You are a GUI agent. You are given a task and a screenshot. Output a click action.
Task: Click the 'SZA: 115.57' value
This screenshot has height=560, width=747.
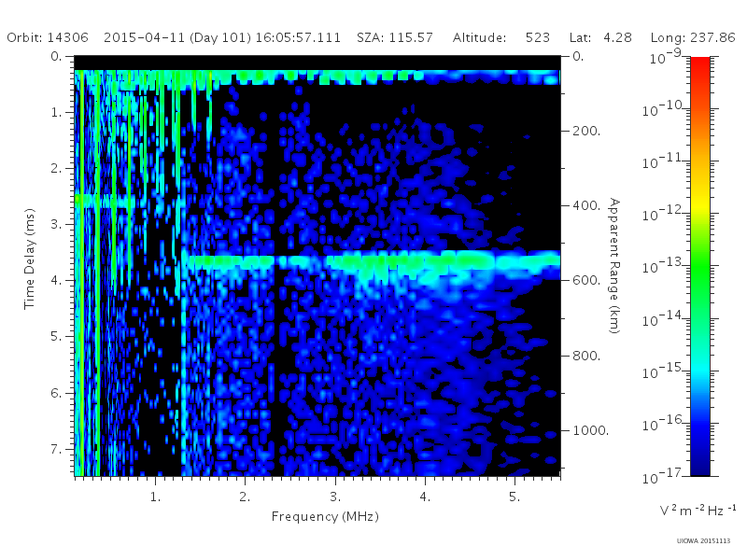coord(395,37)
